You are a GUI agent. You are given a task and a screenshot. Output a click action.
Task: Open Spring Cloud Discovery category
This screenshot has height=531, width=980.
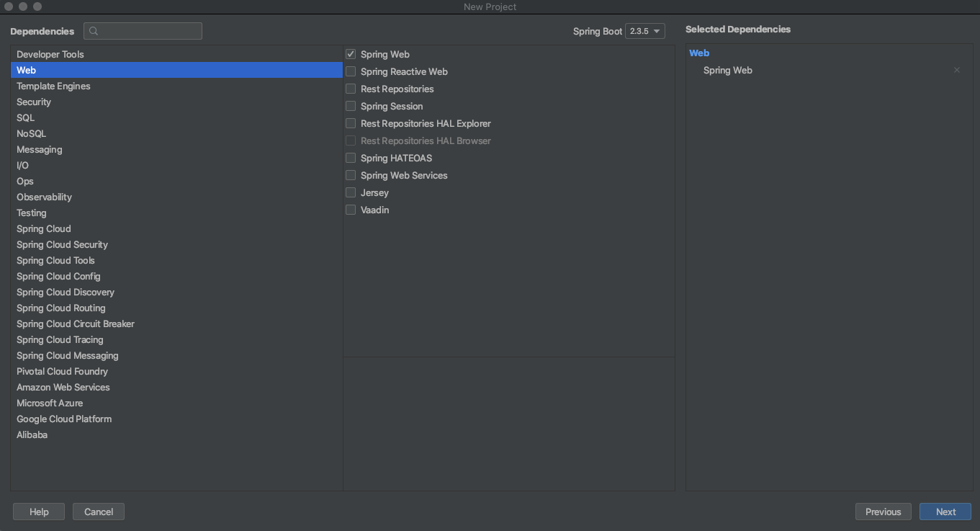(176, 292)
